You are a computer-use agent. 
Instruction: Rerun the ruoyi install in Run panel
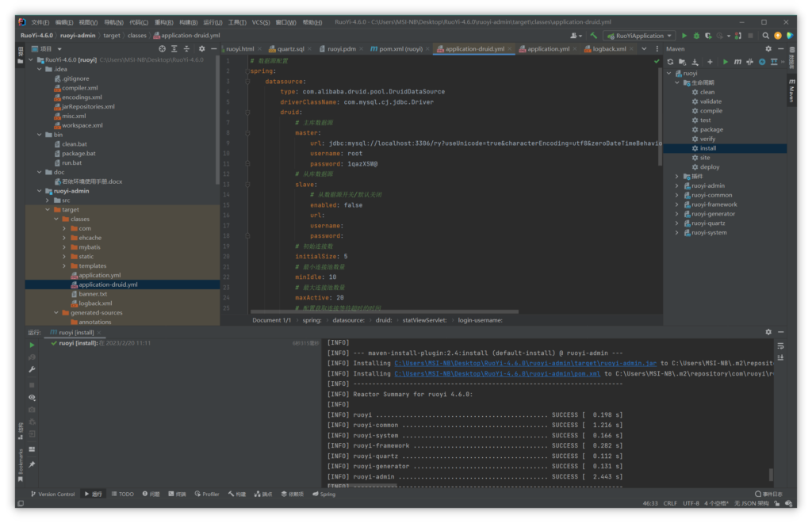tap(32, 345)
